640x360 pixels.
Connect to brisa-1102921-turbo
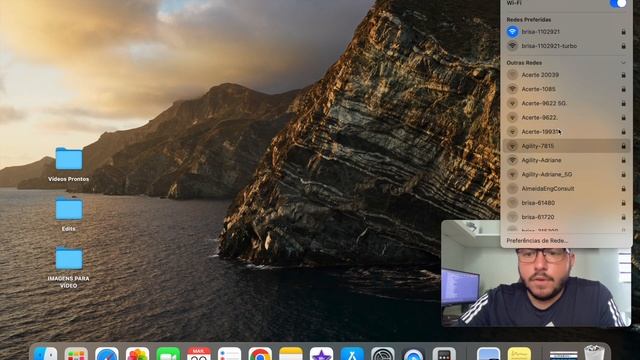(x=566, y=46)
